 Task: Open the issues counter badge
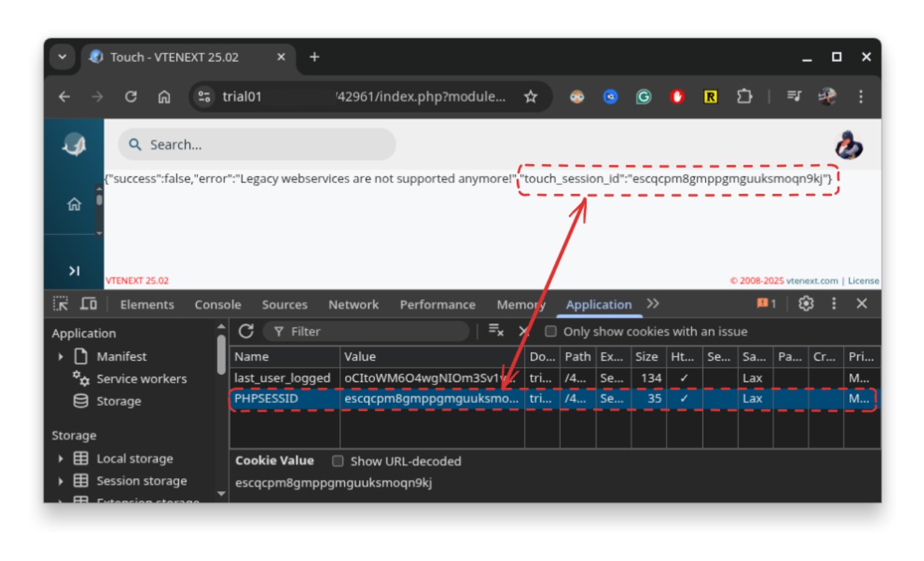pyautogui.click(x=766, y=304)
